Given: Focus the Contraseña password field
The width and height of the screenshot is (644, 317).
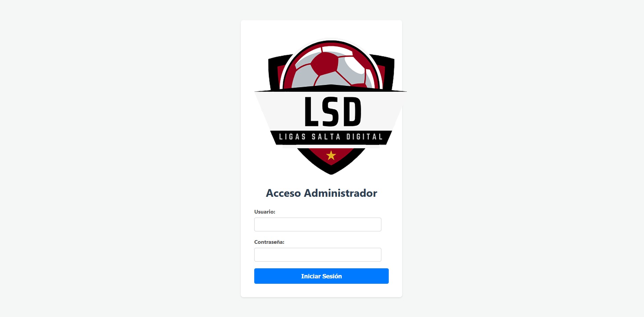Looking at the screenshot, I should pos(318,255).
